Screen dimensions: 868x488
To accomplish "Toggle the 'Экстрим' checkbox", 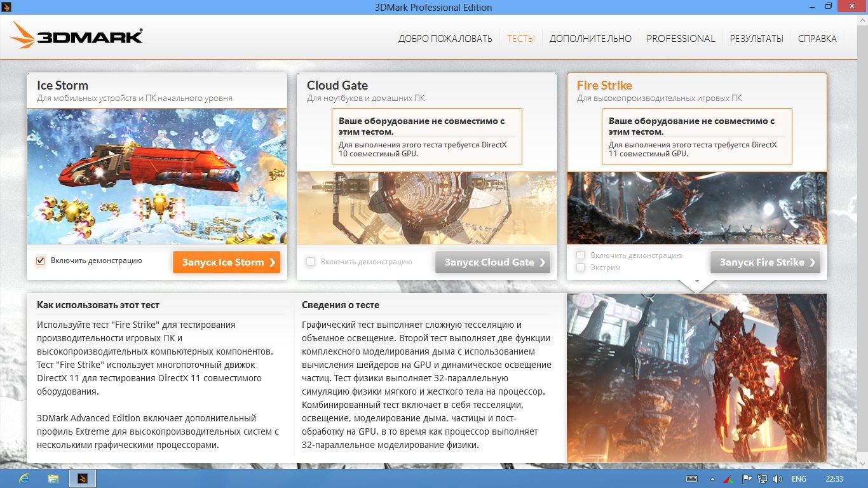I will (x=580, y=268).
